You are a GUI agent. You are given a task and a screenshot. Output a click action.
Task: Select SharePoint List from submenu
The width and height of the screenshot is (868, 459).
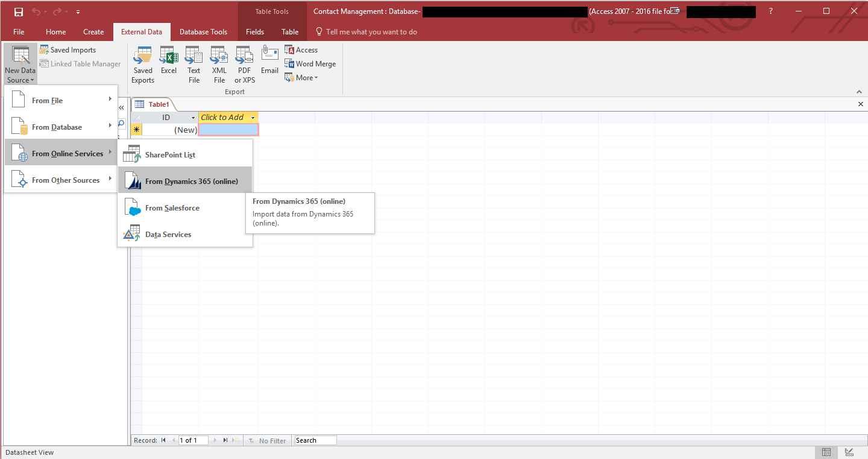(x=185, y=155)
